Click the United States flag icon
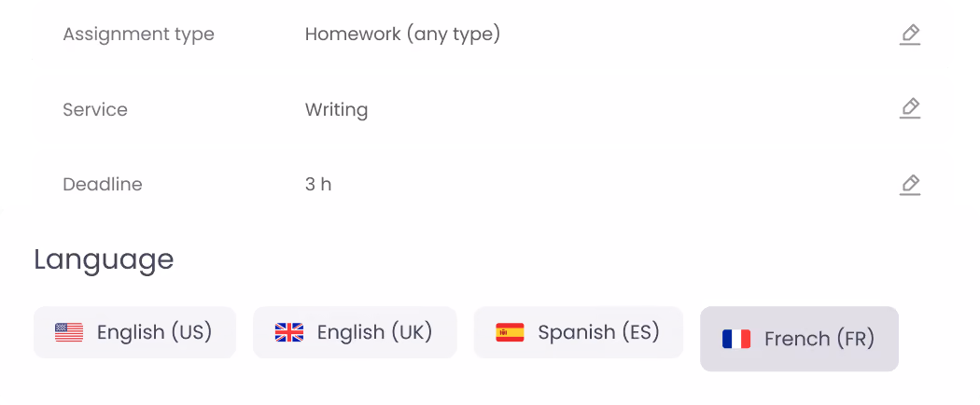The image size is (980, 405). pyautogui.click(x=69, y=332)
